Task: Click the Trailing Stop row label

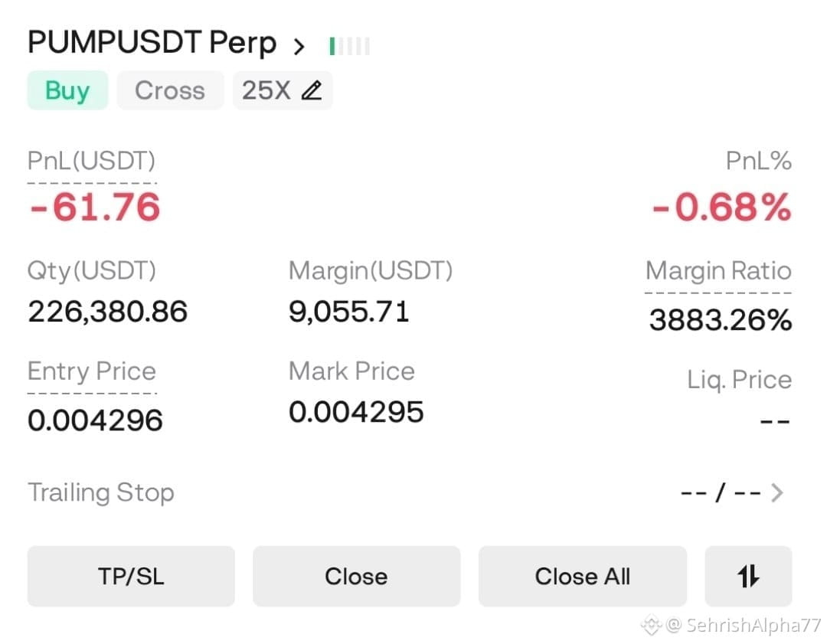Action: (101, 493)
